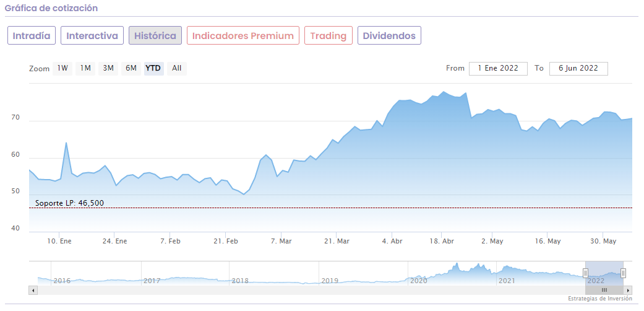Select the 3M zoom option
The image size is (644, 311).
point(108,68)
